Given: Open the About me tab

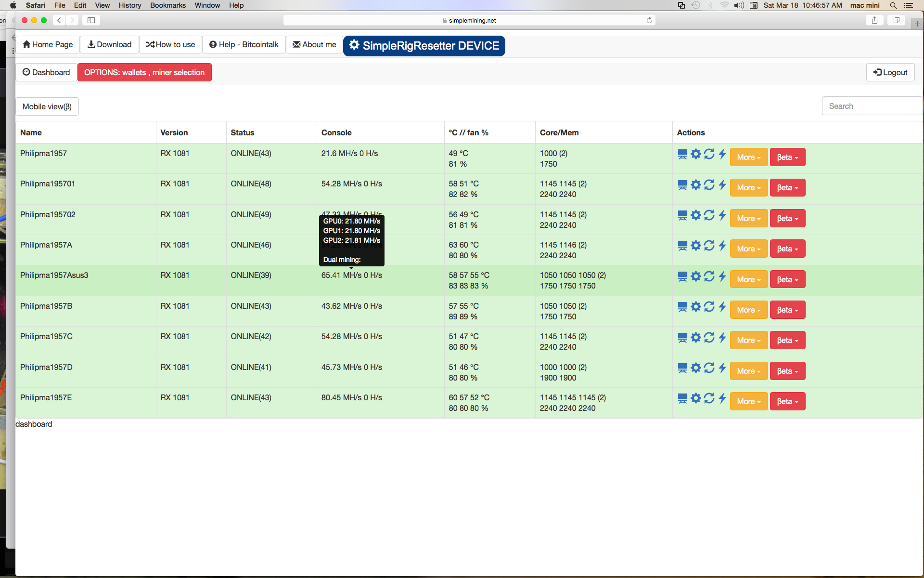Looking at the screenshot, I should click(x=314, y=44).
